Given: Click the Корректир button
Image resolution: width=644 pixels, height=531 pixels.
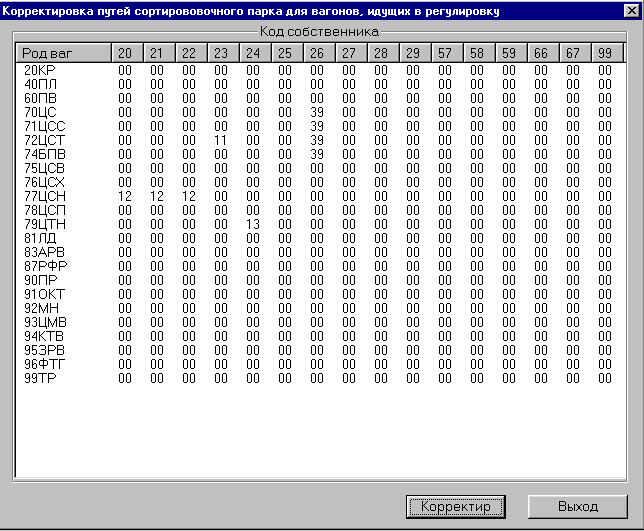Looking at the screenshot, I should [455, 507].
